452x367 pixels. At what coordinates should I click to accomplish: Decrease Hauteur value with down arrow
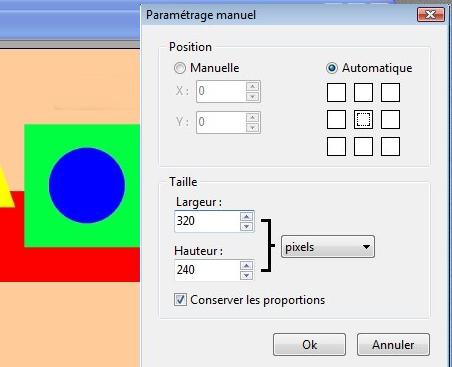tap(246, 275)
